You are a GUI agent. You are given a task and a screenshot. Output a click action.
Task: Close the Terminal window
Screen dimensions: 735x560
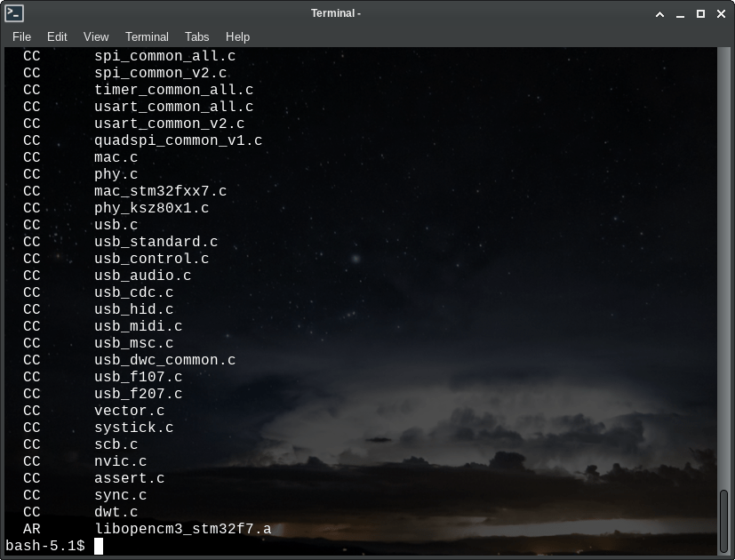720,14
